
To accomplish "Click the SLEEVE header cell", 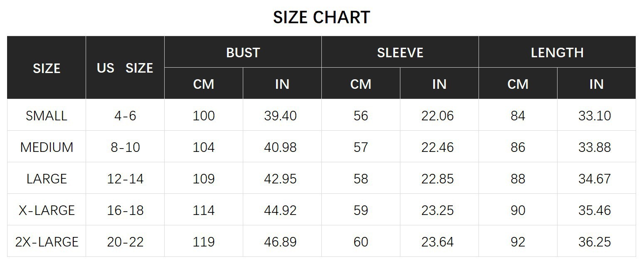I will pos(400,53).
